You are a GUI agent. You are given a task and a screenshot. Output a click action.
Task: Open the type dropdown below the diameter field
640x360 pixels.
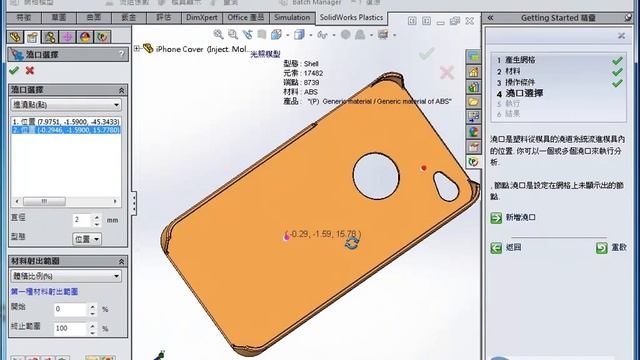click(87, 239)
